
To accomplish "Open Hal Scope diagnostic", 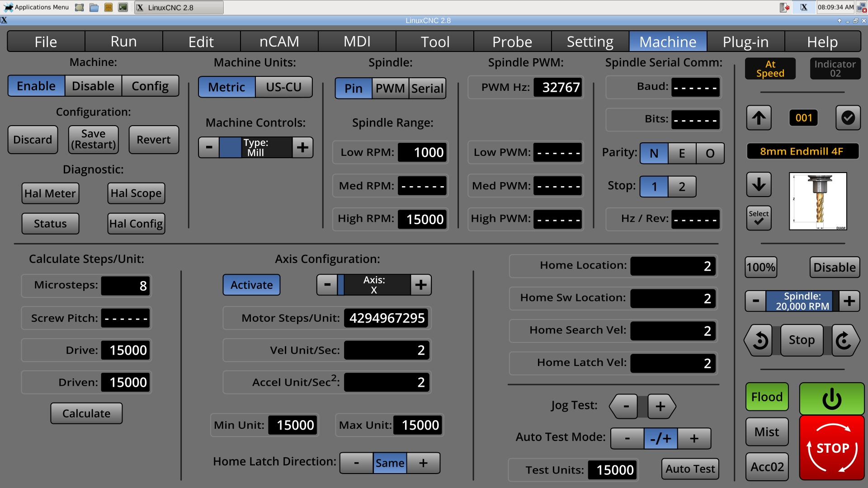I will tap(136, 193).
